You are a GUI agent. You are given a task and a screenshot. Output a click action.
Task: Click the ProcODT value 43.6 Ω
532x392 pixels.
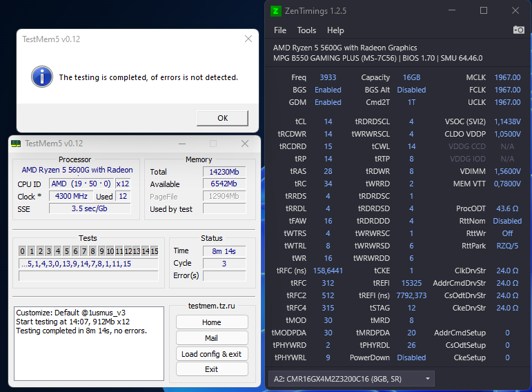pyautogui.click(x=507, y=208)
